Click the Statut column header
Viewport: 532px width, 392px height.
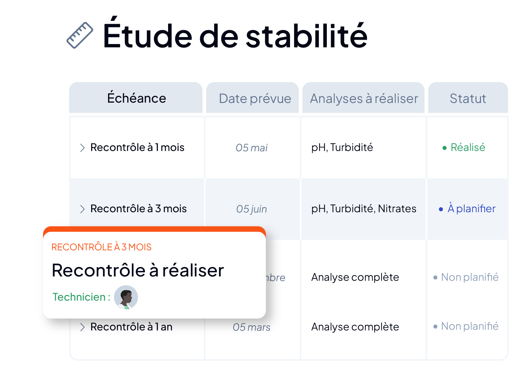point(468,98)
